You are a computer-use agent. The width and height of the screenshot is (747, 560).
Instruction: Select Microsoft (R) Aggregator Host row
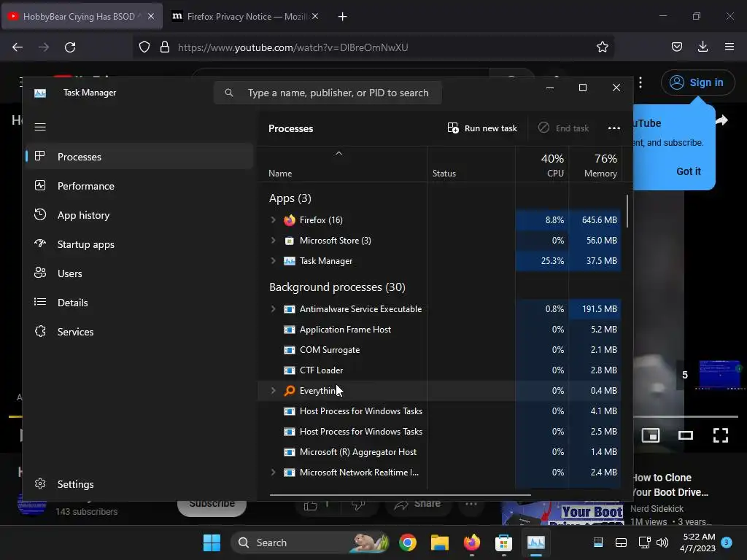[439, 451]
